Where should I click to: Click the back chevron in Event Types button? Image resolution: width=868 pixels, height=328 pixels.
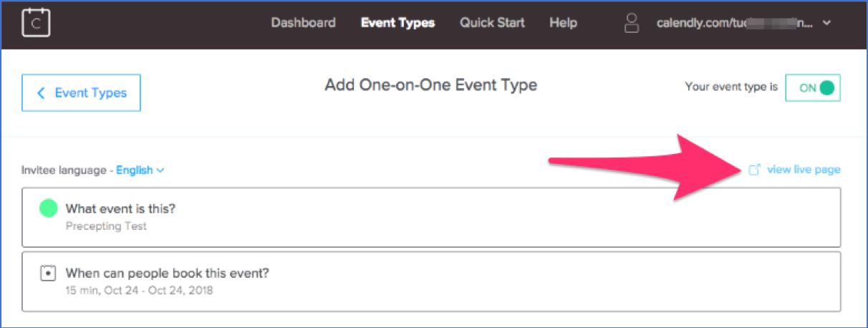tap(42, 93)
